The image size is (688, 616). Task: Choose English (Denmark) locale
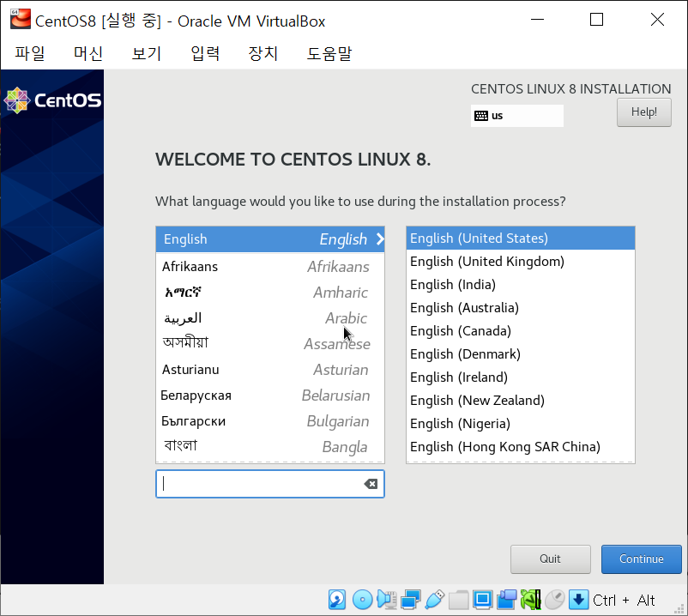[521, 354]
